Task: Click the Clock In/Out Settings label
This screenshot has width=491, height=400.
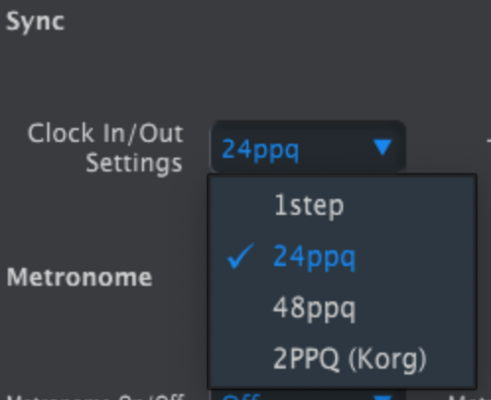Action: pyautogui.click(x=105, y=148)
